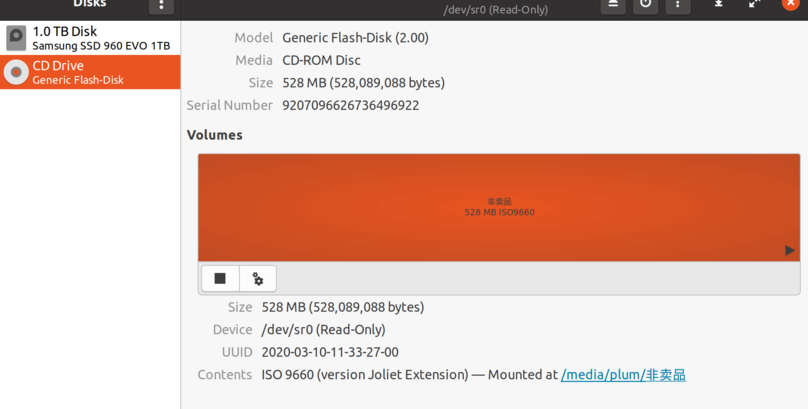Open the Disks application menu beside the title
808x409 pixels.
tap(160, 5)
